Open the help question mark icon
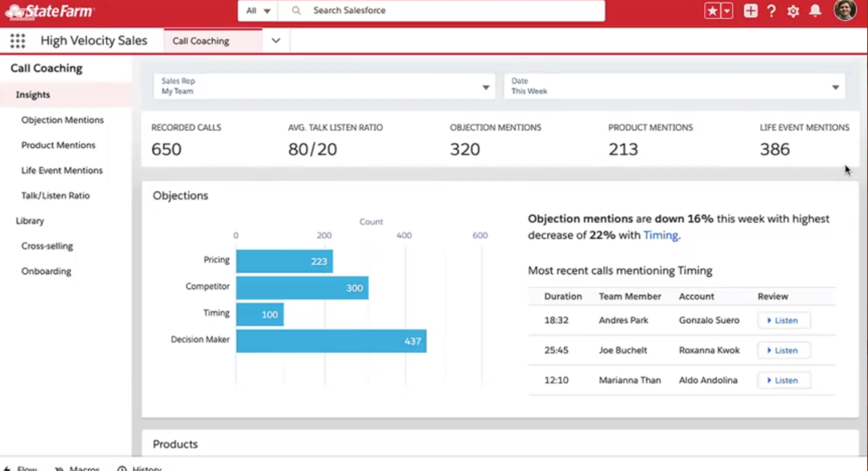 coord(771,10)
